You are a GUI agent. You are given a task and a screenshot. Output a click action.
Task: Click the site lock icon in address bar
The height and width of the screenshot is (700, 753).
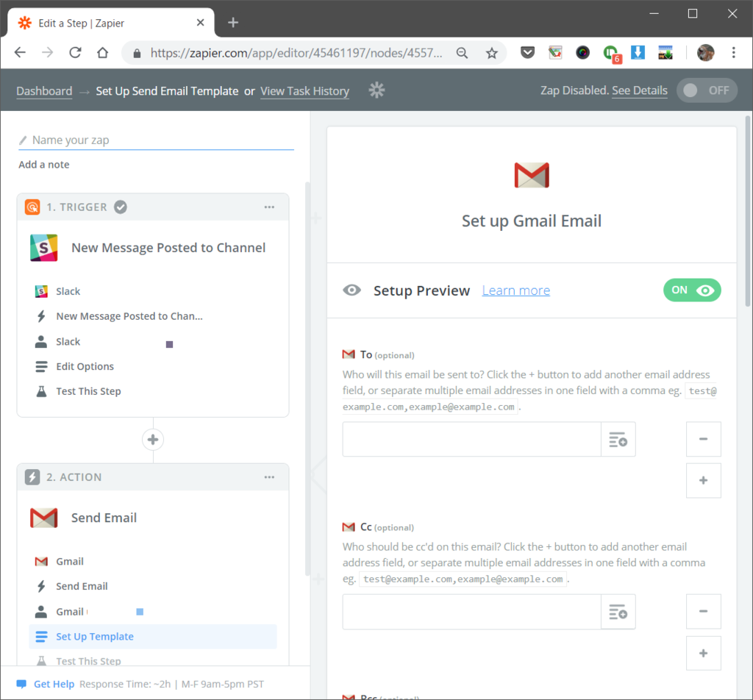click(x=137, y=53)
